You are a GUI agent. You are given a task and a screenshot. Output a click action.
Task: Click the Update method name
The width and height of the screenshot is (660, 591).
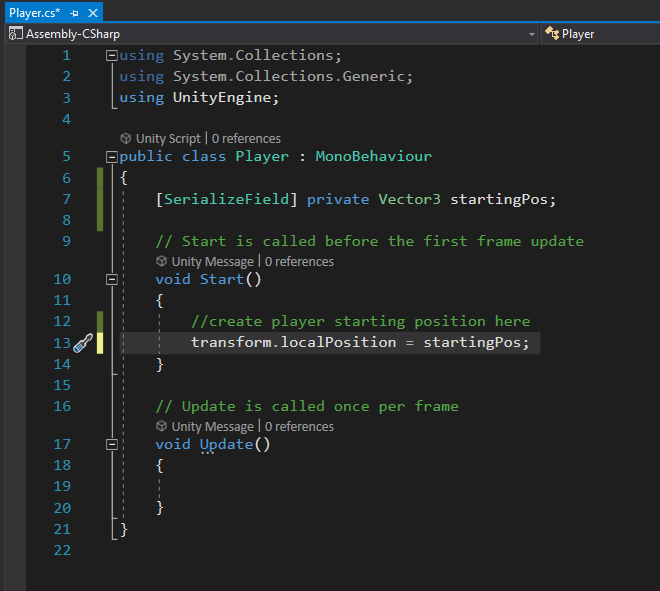point(226,445)
